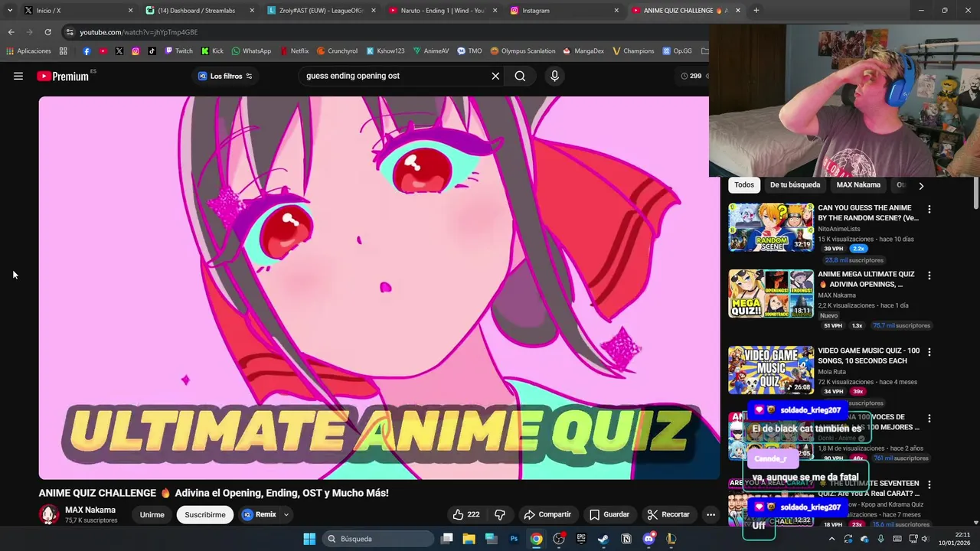Open the Op.GG bookmark
The height and width of the screenshot is (551, 980).
pos(677,51)
